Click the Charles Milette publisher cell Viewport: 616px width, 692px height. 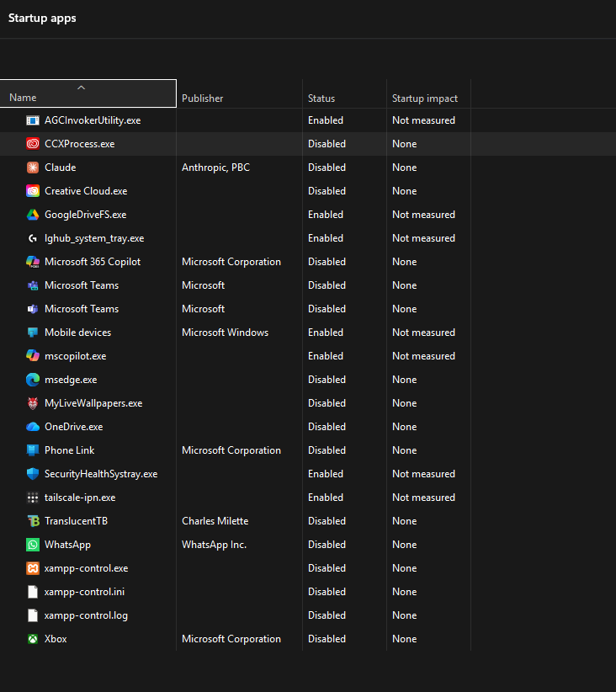215,521
